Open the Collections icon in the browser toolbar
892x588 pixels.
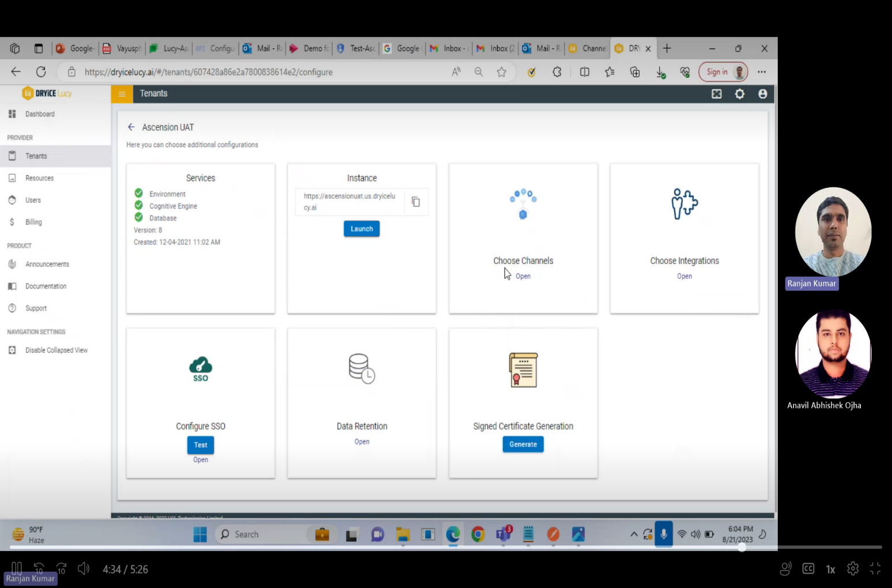click(x=635, y=72)
